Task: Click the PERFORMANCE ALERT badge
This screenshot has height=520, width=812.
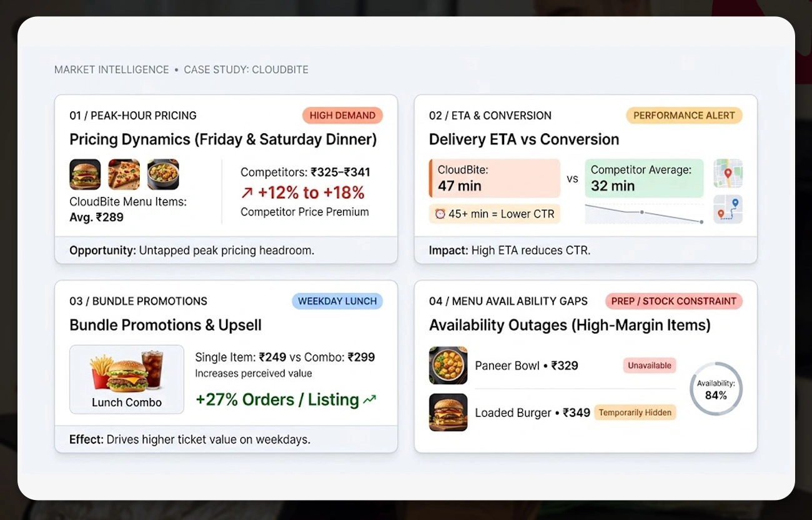Action: click(684, 116)
